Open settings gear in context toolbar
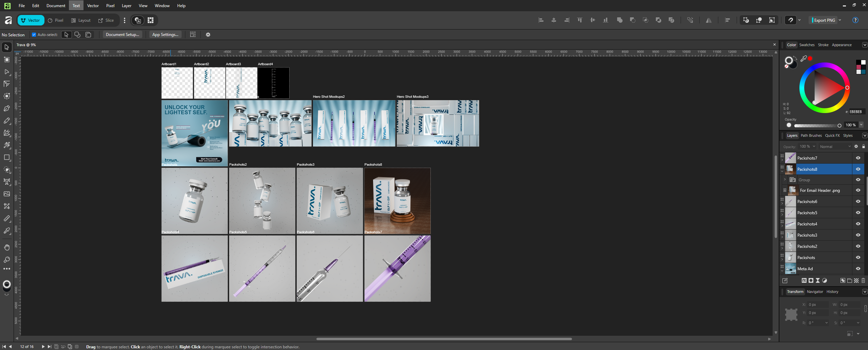The image size is (868, 350). (x=208, y=35)
